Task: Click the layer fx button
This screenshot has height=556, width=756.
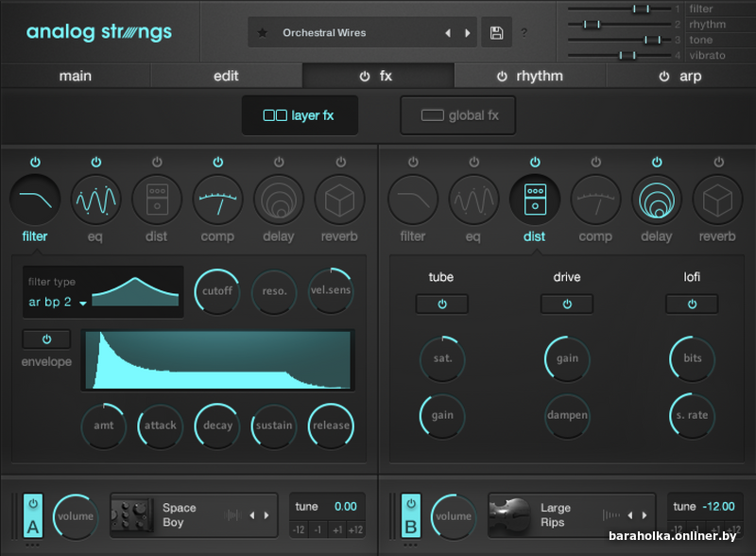Action: pyautogui.click(x=300, y=115)
